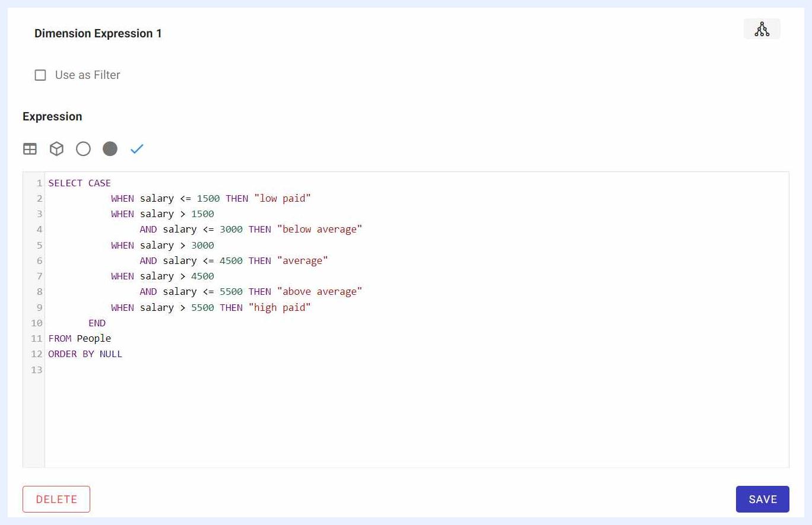Click the "average" string on line 6
This screenshot has height=525, width=812.
[x=302, y=260]
